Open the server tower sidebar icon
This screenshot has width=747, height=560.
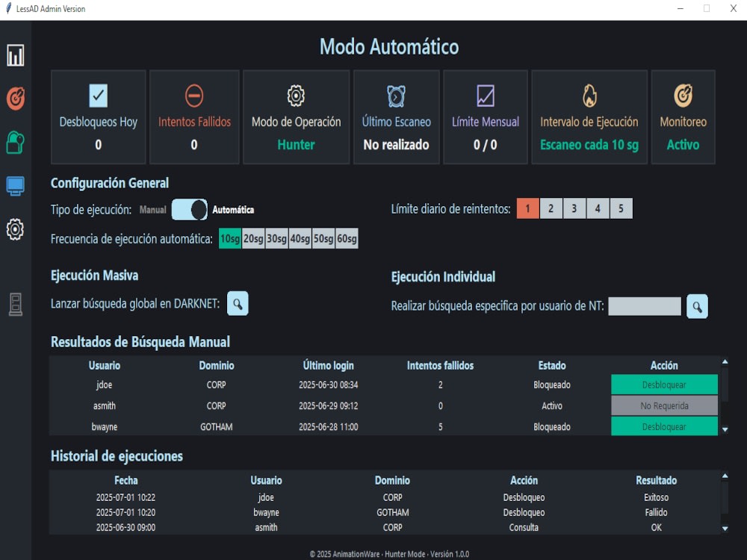pos(15,305)
